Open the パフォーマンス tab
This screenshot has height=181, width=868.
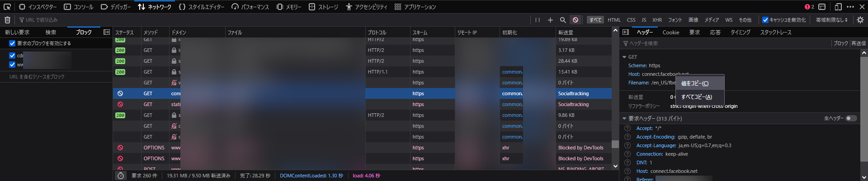[250, 7]
